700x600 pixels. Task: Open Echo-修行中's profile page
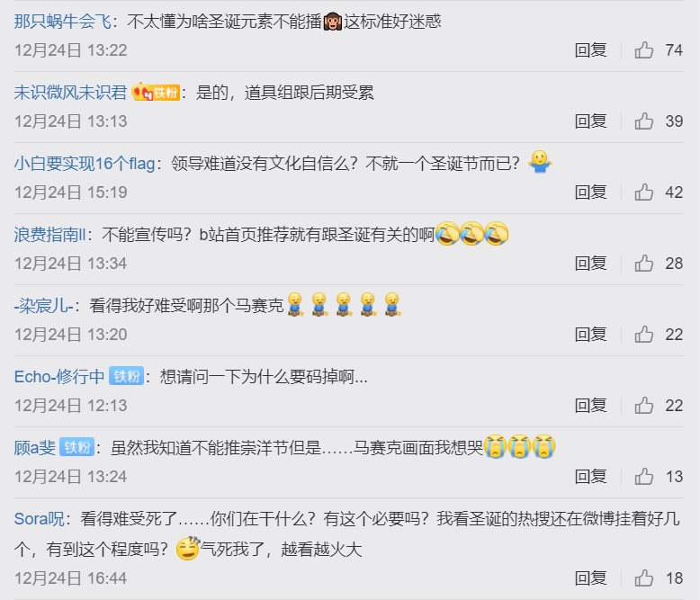tap(58, 377)
